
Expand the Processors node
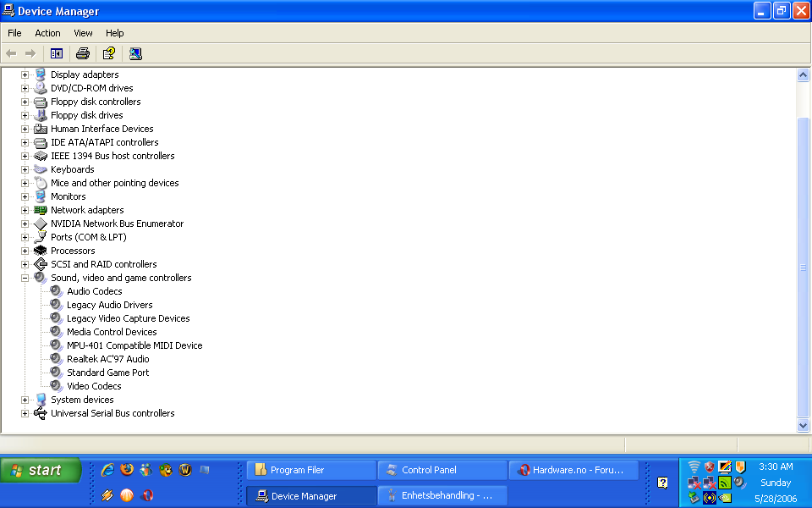click(x=25, y=251)
